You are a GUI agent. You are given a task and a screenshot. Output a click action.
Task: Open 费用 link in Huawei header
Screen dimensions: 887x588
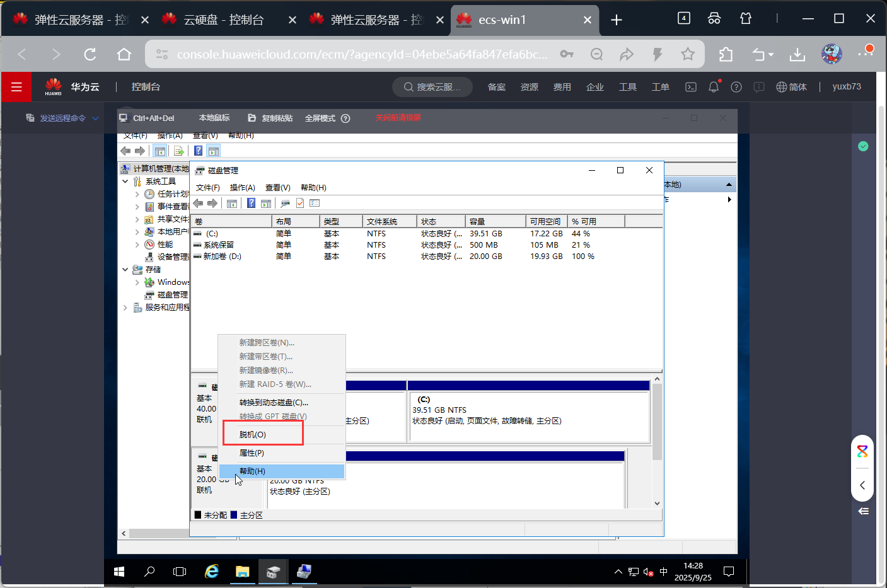pyautogui.click(x=562, y=87)
